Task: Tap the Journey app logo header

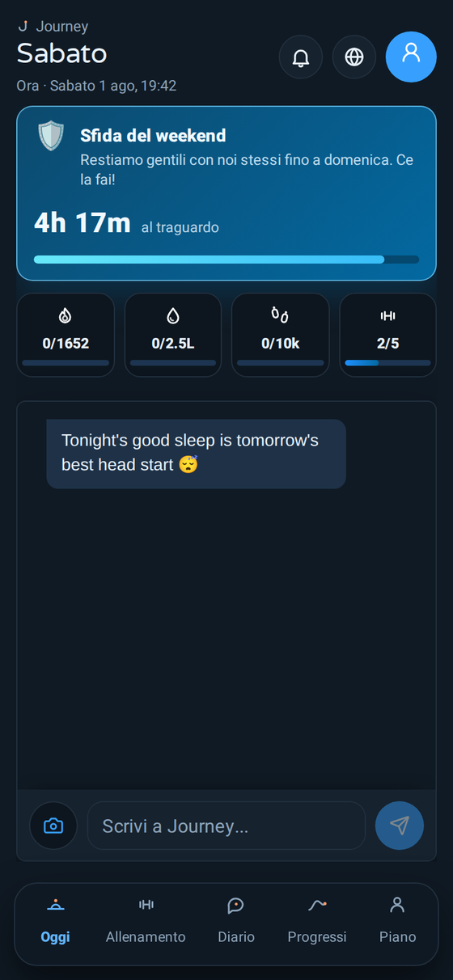Action: pos(53,27)
